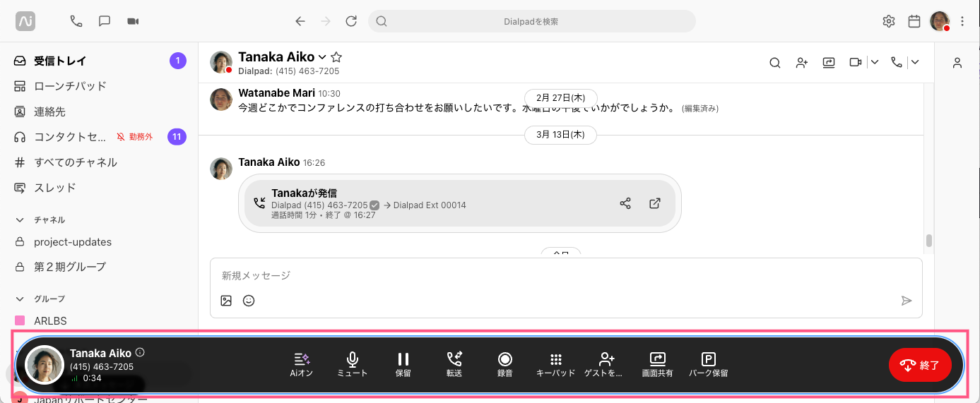Start a meeting with top-bar video camera icon
Viewport: 980px width, 403px height.
(133, 21)
